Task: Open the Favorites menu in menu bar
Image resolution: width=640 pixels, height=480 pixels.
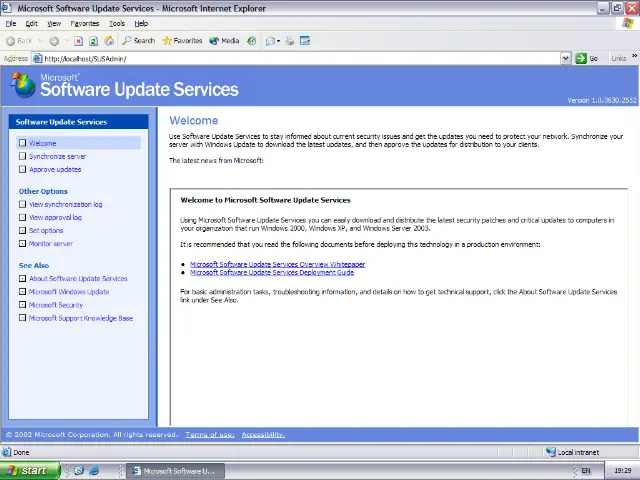Action: tap(84, 24)
